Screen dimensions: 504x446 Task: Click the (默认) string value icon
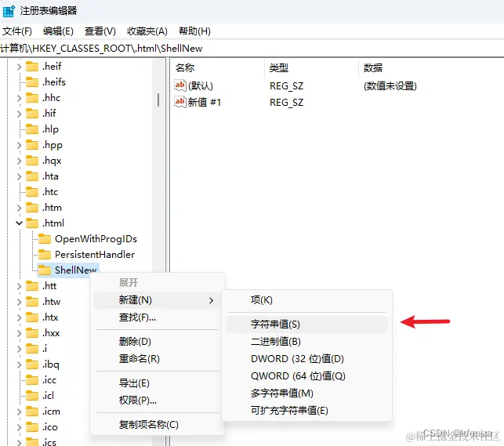click(x=180, y=85)
